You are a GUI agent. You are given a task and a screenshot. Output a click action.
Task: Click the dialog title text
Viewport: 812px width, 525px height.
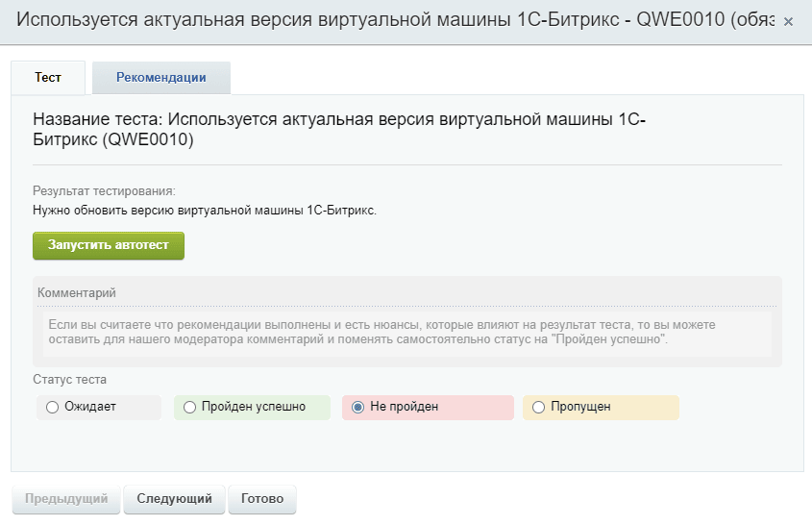396,19
